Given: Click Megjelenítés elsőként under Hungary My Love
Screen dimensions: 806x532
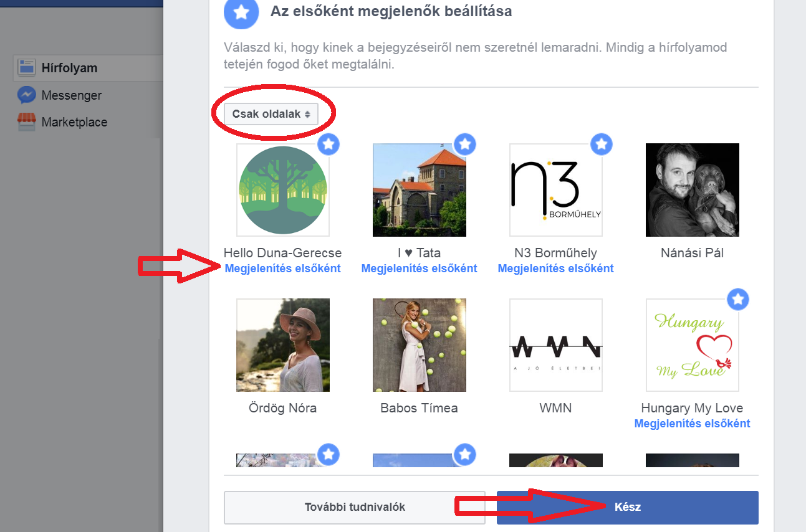Looking at the screenshot, I should (693, 424).
